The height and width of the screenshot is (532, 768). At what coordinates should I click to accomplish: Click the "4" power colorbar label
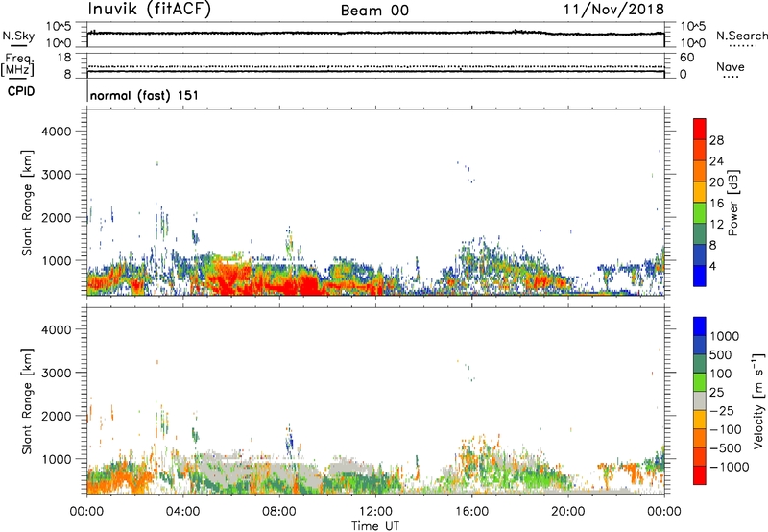pos(713,267)
